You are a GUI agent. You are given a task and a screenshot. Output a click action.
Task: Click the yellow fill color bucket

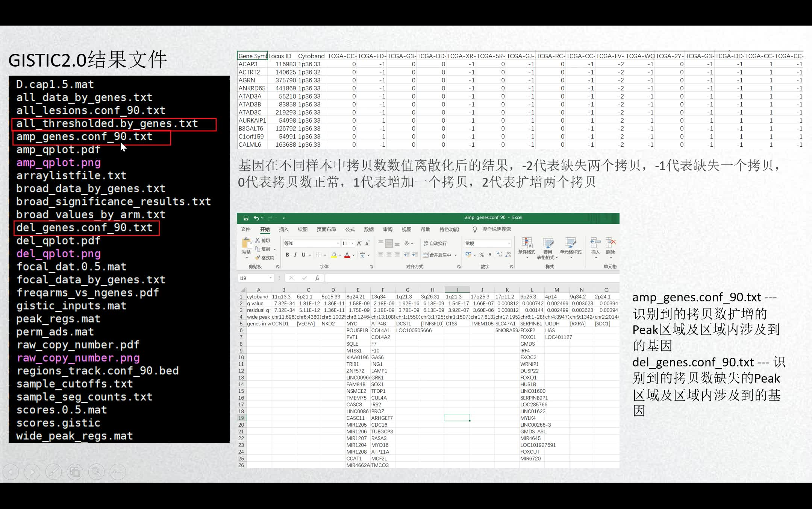click(333, 255)
